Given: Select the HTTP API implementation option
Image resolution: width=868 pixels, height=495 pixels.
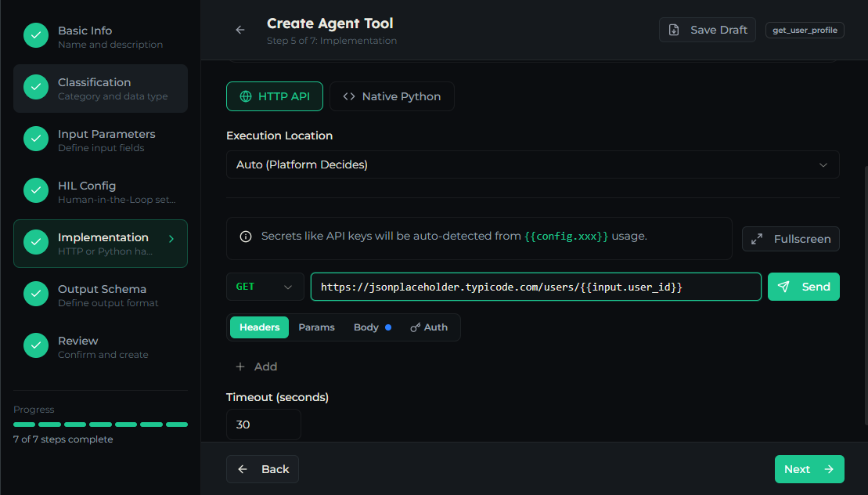Looking at the screenshot, I should [x=275, y=96].
